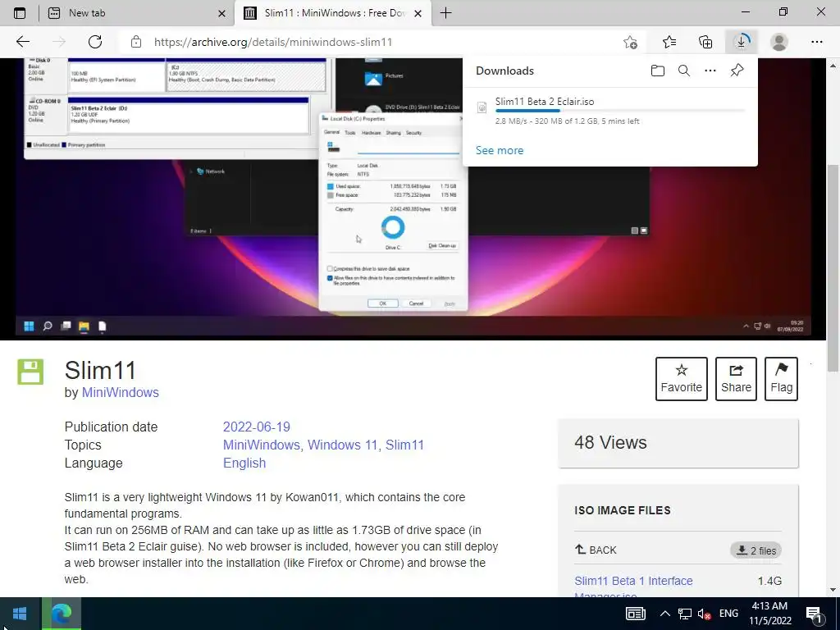840x630 pixels.
Task: Download all via 2 files button
Action: click(756, 550)
